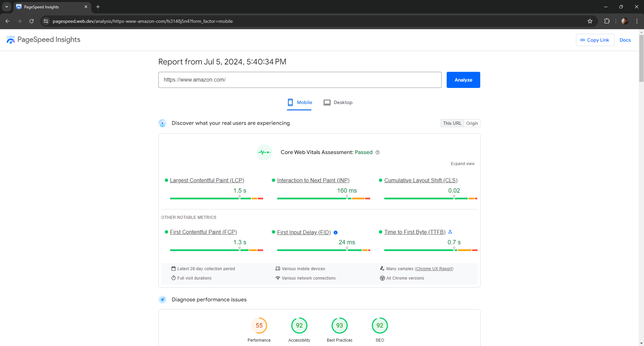
Task: Switch to the Mobile tab
Action: tap(299, 102)
